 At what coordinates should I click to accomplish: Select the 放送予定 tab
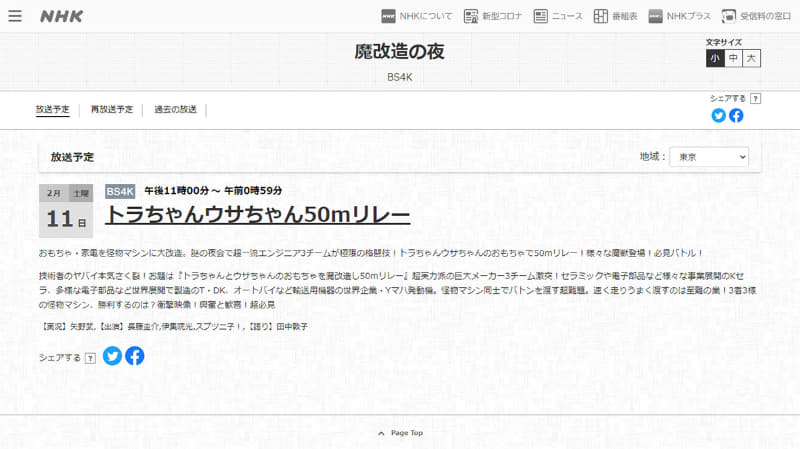tap(53, 109)
